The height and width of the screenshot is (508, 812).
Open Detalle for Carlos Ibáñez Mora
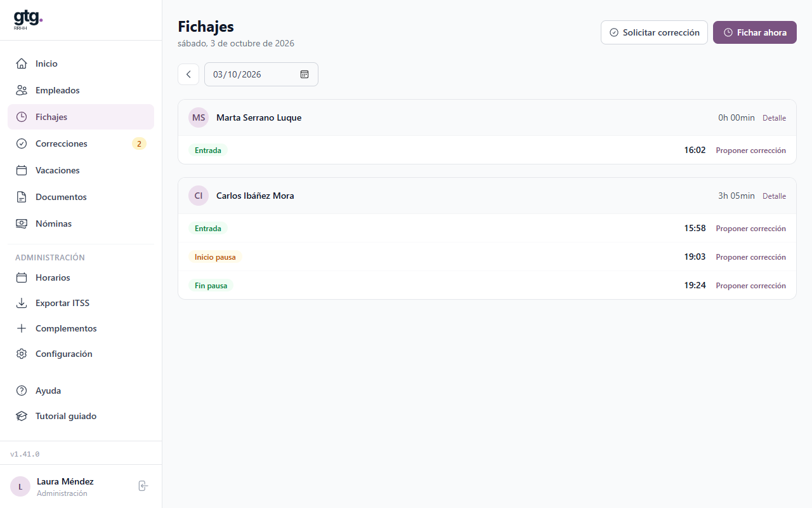click(774, 196)
